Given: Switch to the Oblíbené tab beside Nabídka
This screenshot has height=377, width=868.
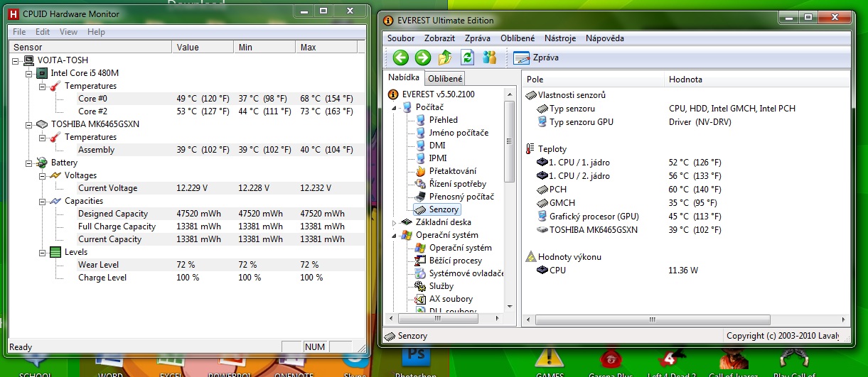Looking at the screenshot, I should (x=445, y=79).
